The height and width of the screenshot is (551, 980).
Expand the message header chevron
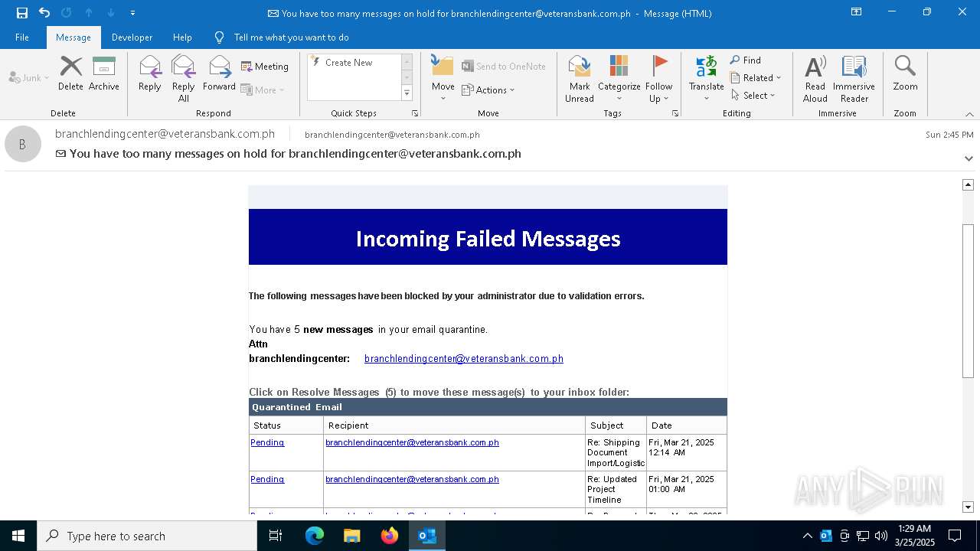[969, 158]
